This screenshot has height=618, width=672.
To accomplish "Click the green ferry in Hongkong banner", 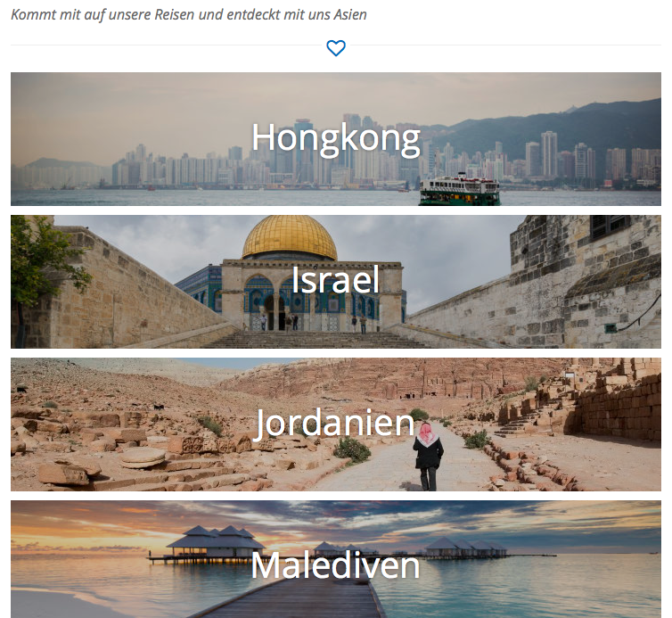I will click(x=460, y=189).
